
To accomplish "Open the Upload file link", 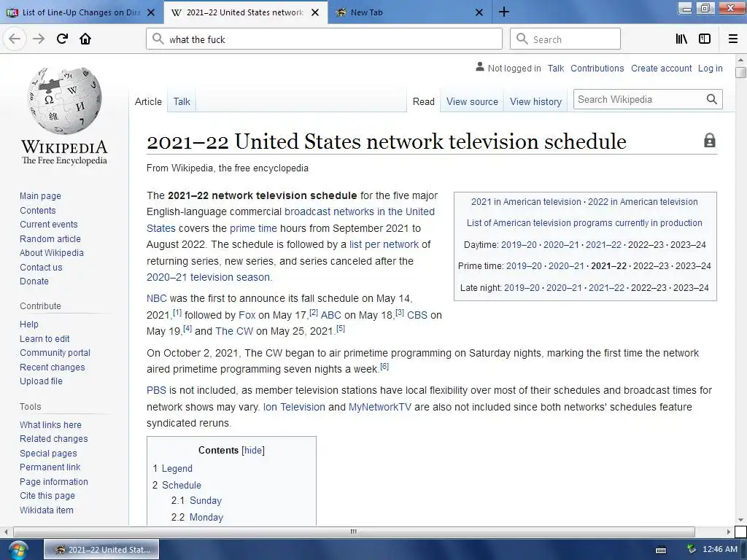I will 41,381.
